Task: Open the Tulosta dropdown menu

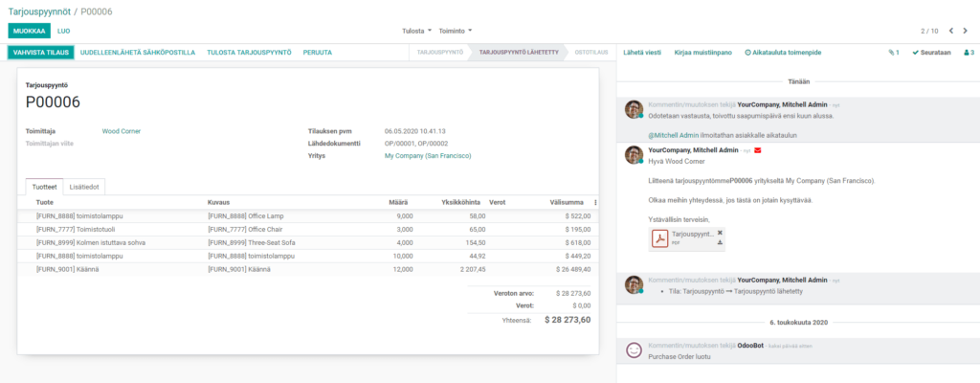Action: pos(416,31)
